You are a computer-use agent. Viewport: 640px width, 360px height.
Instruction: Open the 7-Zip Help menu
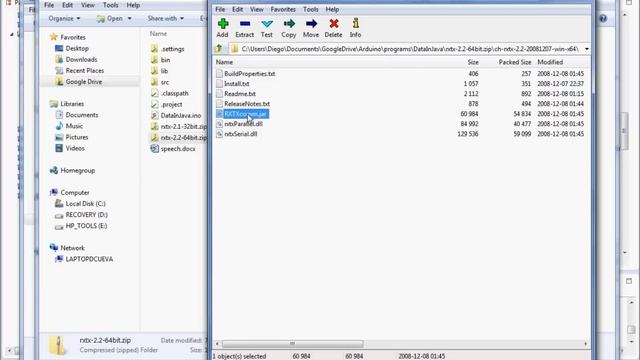[x=332, y=9]
